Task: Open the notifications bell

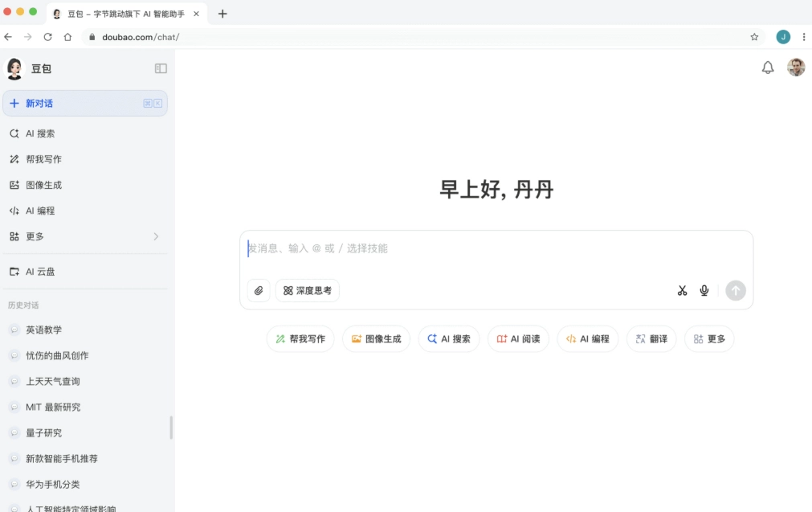Action: (x=767, y=68)
